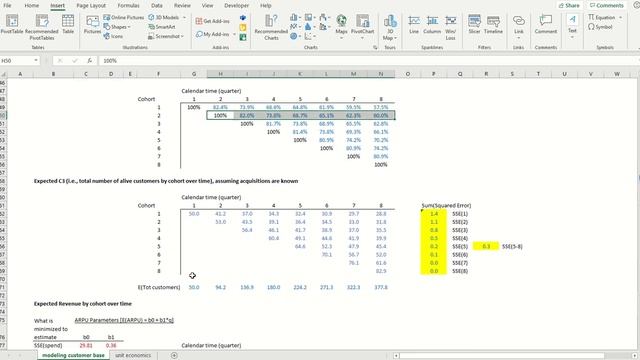Select cohort 2 cell showing 100%
640x360 pixels.
point(220,116)
